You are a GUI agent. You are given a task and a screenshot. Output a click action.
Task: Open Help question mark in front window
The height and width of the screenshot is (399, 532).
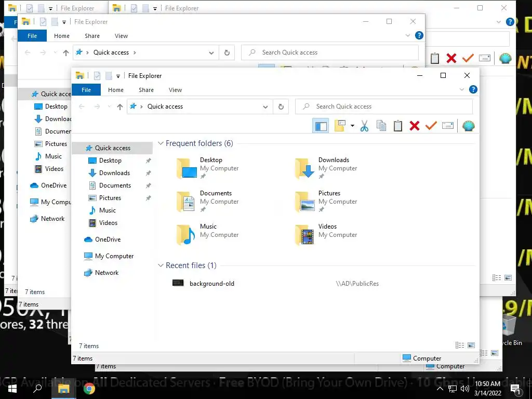point(473,89)
